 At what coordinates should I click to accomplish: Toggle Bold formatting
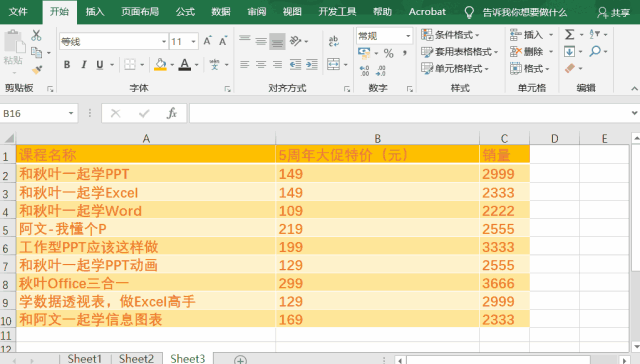coord(67,64)
